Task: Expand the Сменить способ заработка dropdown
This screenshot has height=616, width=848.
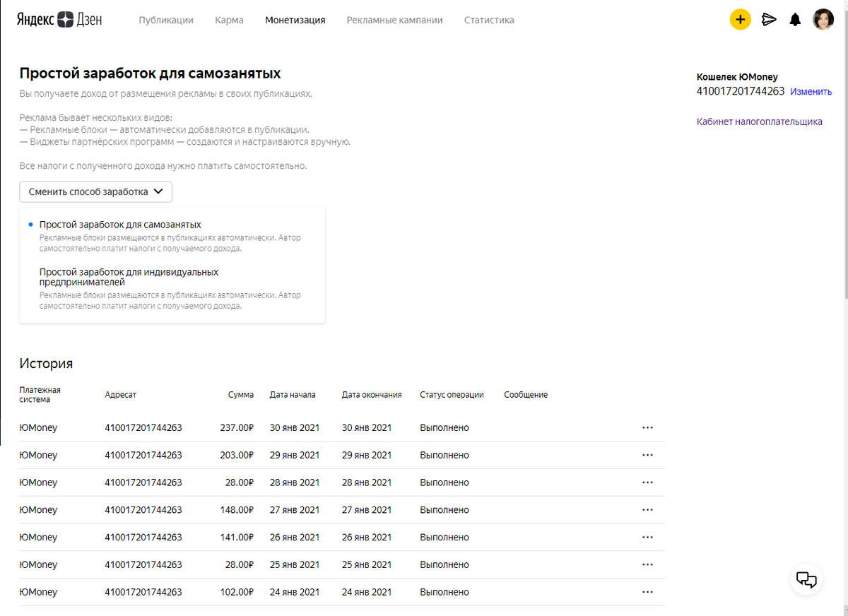Action: click(96, 191)
